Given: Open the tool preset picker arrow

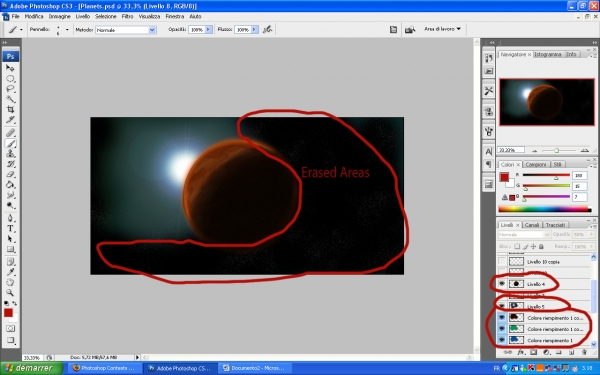Looking at the screenshot, I should pos(21,29).
